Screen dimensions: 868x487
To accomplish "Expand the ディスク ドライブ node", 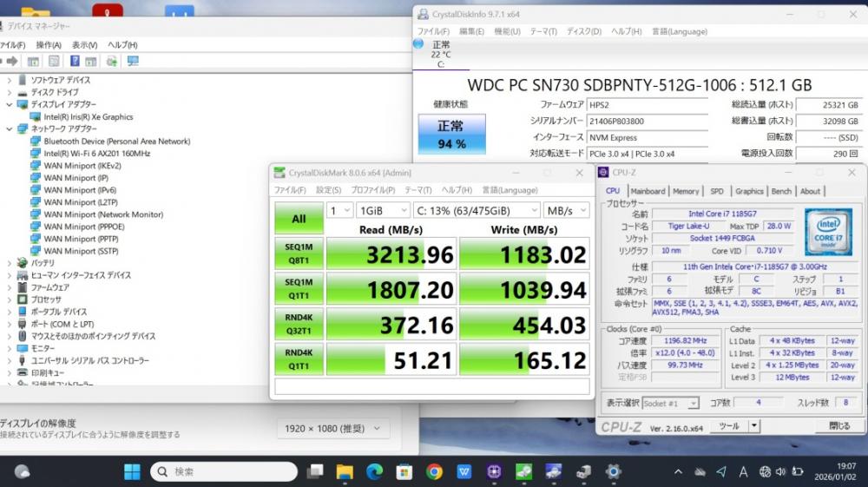I will pyautogui.click(x=9, y=92).
